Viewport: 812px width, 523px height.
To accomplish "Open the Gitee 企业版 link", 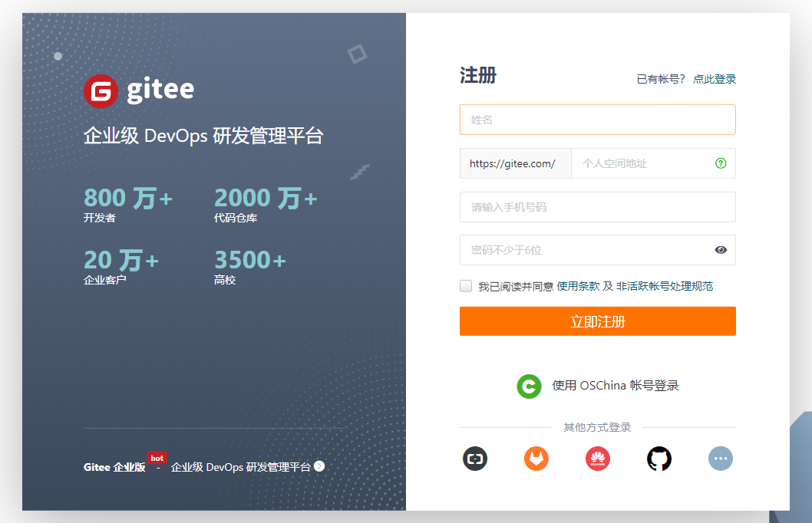I will (114, 467).
